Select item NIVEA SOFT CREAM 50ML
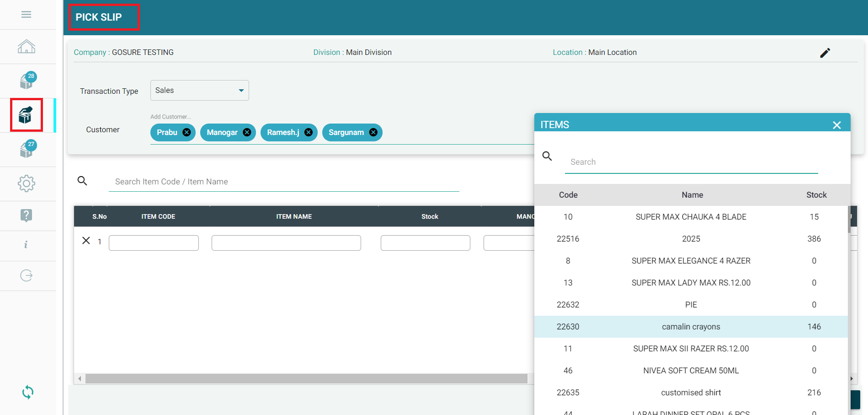868x415 pixels. [691, 371]
